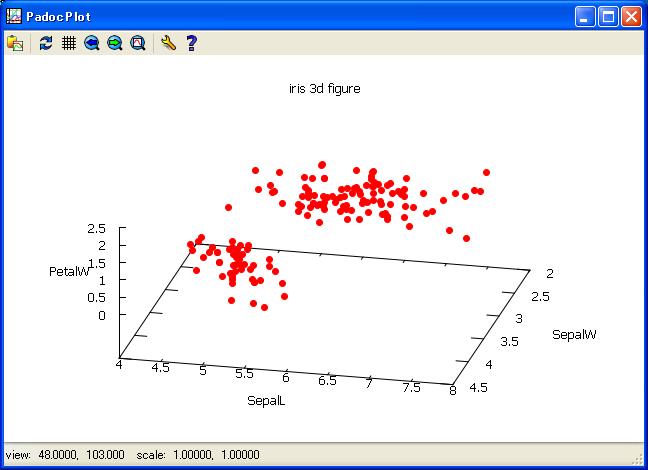Open help with the question mark icon
648x470 pixels.
(191, 43)
